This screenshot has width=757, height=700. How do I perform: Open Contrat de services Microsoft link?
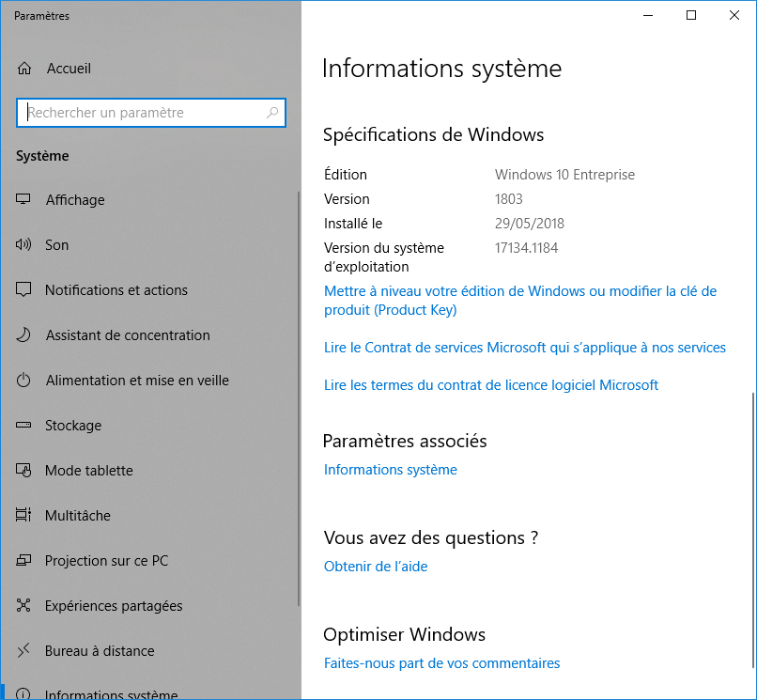point(525,348)
